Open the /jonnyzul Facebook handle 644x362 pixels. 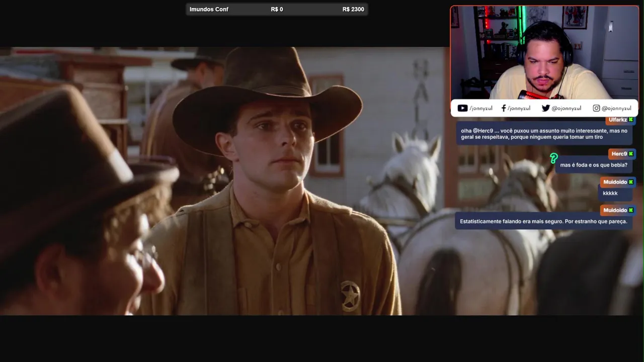click(519, 108)
